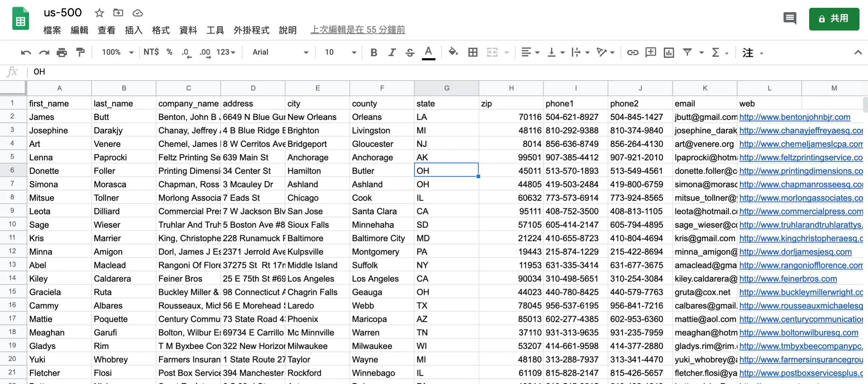This screenshot has height=384, width=868.
Task: Click the green 共用 share button
Action: 834,19
